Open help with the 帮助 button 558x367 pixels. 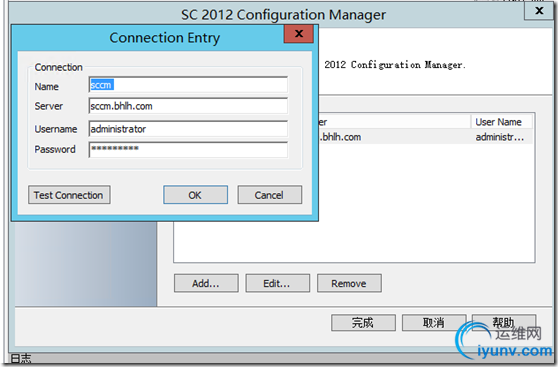504,323
